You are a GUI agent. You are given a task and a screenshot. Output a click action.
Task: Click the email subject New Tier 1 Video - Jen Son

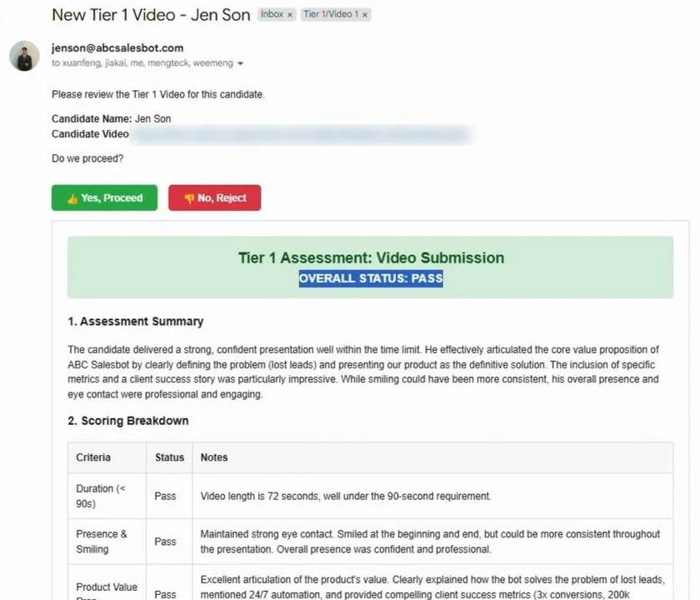tap(151, 15)
